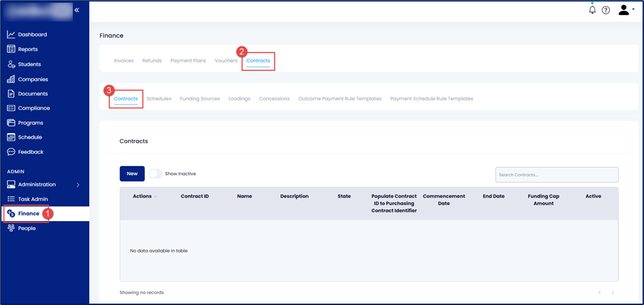This screenshot has height=305, width=644.
Task: Click the Schedule calendar icon
Action: 11,137
